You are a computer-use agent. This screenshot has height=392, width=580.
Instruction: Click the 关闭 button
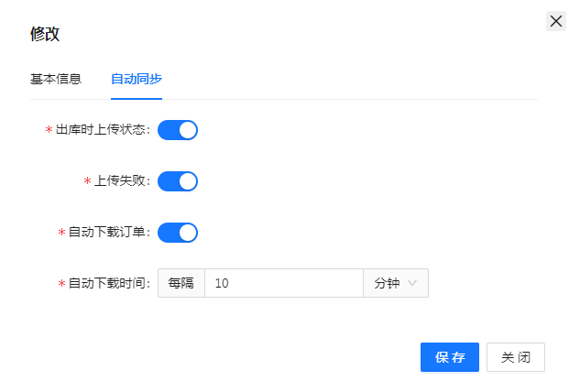click(516, 357)
